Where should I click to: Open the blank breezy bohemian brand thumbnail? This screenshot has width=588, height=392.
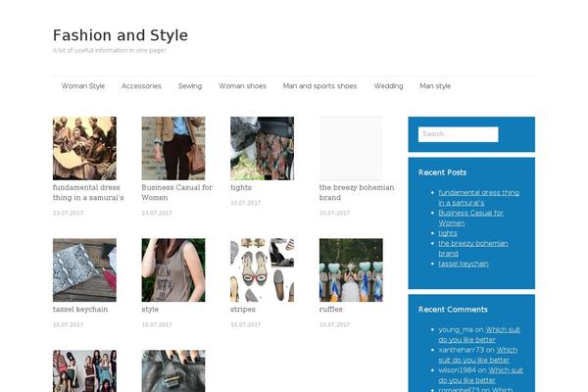click(351, 148)
